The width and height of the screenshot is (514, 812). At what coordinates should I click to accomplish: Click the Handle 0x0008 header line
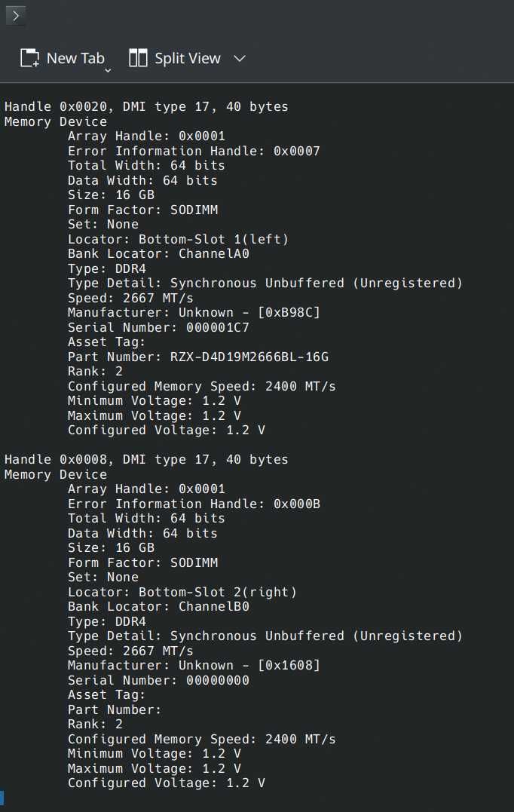[x=146, y=459]
